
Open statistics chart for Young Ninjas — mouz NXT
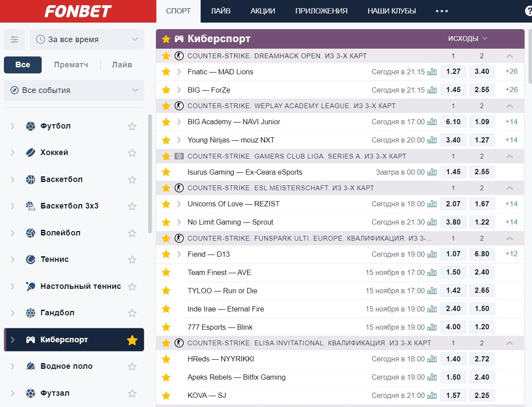[432, 140]
